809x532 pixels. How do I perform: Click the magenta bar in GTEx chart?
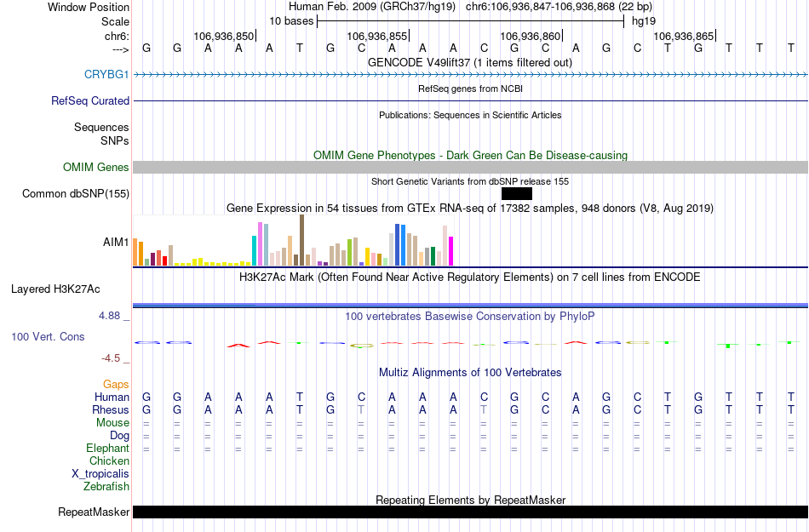pos(451,251)
